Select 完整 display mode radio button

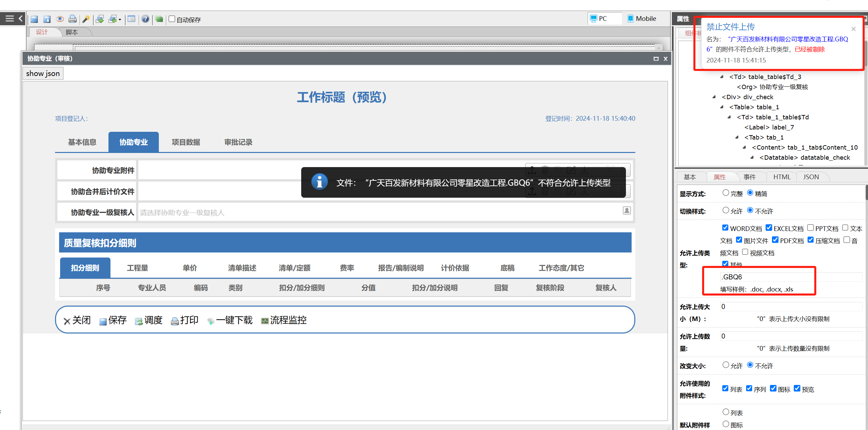tap(726, 193)
